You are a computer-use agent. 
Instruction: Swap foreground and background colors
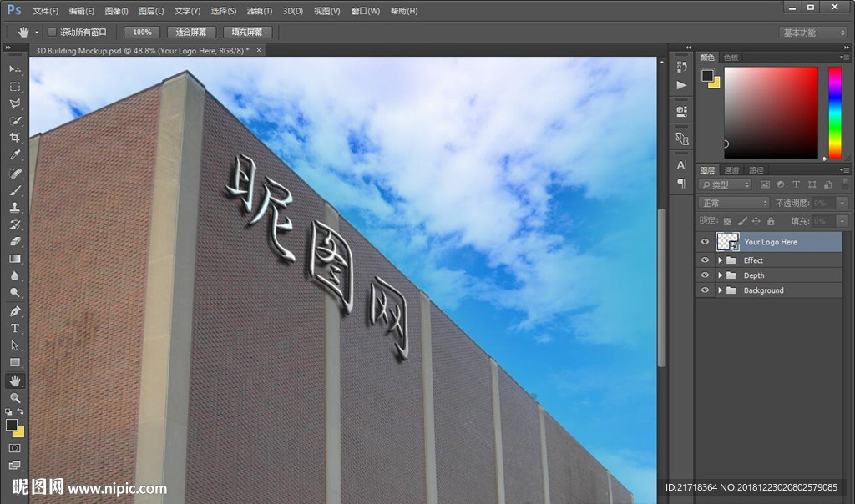tap(20, 411)
